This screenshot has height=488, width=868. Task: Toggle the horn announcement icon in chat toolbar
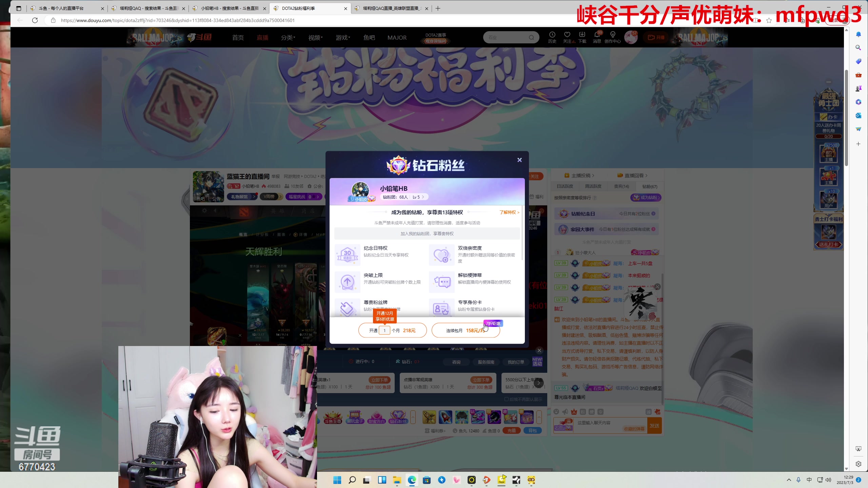pyautogui.click(x=565, y=412)
